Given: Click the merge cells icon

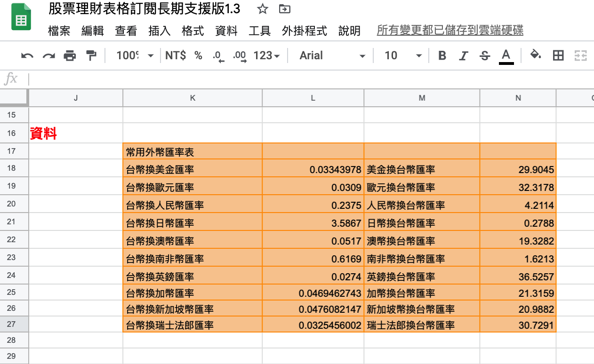Looking at the screenshot, I should point(581,55).
